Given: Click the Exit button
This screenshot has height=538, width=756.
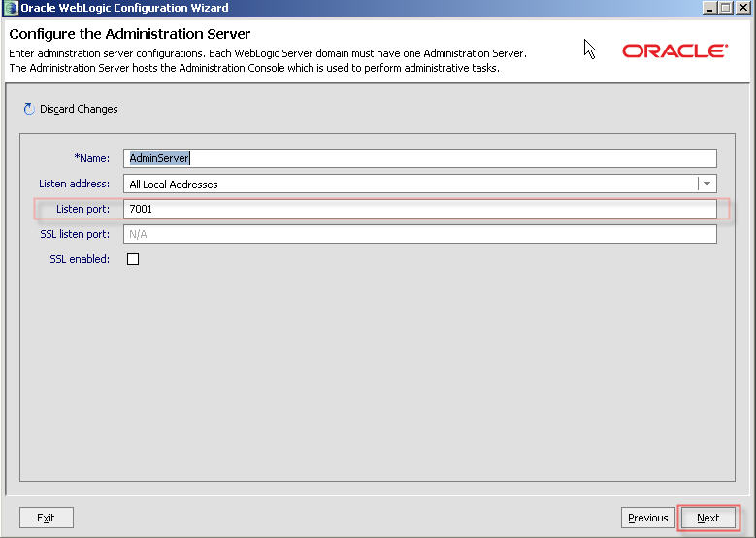Looking at the screenshot, I should pos(47,518).
